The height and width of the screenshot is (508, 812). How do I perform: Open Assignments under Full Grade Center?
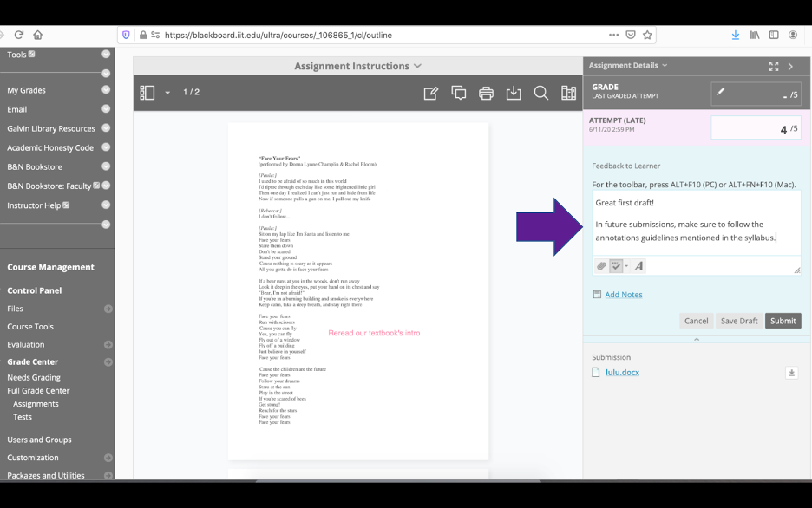pos(36,404)
